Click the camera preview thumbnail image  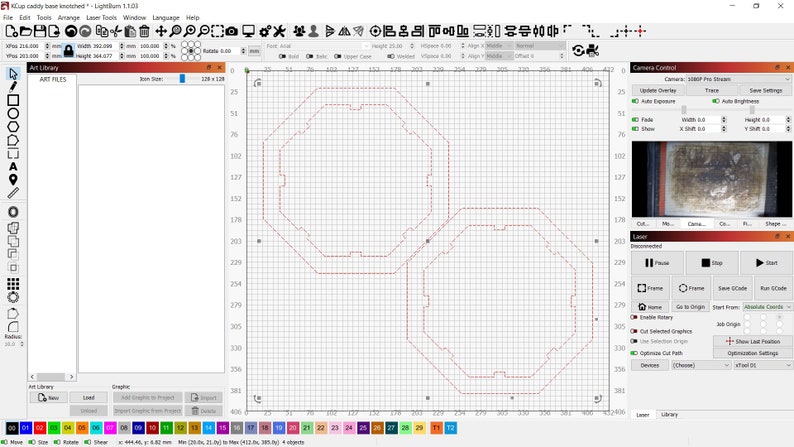point(711,179)
